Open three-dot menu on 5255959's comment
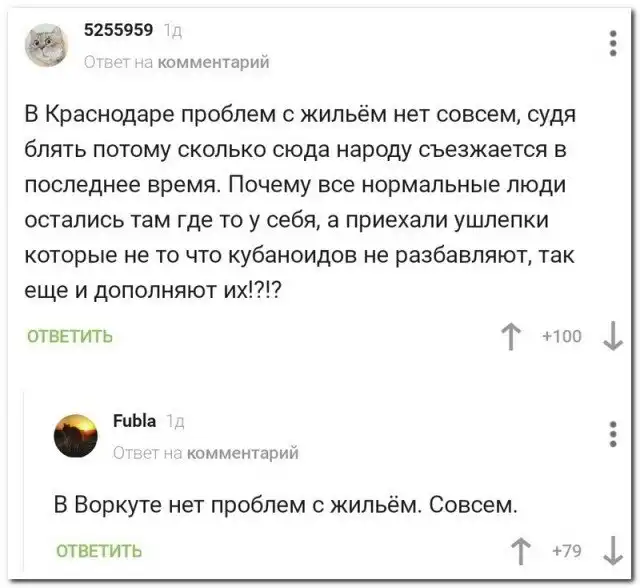The width and height of the screenshot is (640, 588). tap(612, 44)
